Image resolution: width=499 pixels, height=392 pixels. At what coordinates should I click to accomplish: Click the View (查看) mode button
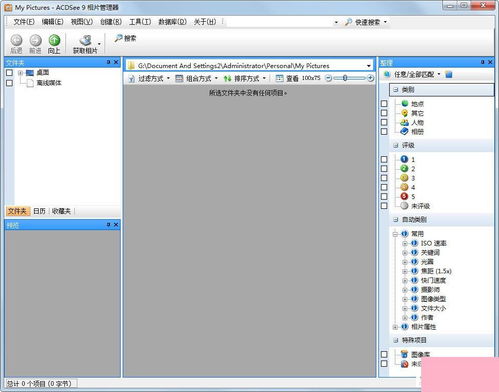tap(287, 78)
